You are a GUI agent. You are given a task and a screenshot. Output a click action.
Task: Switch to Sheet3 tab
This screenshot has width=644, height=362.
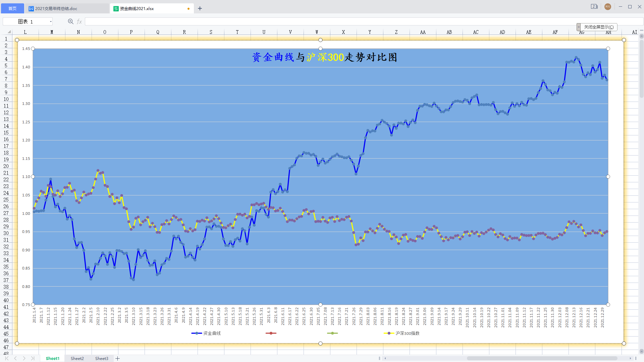tap(102, 358)
